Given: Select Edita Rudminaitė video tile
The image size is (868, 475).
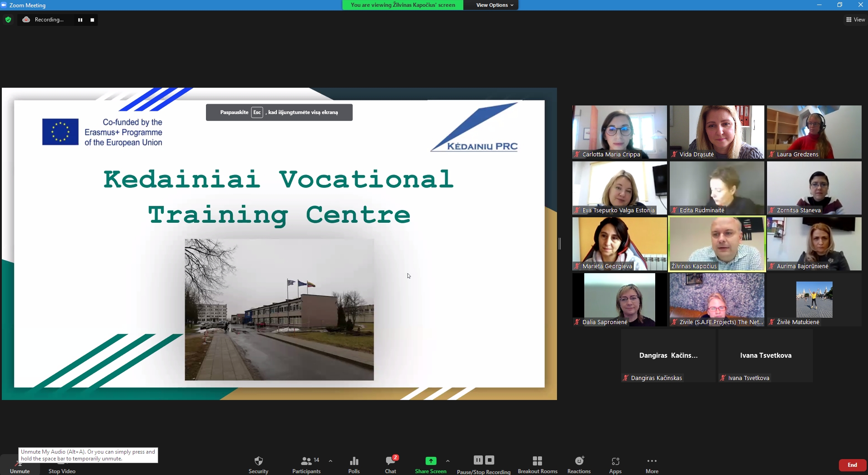Looking at the screenshot, I should pos(717,188).
